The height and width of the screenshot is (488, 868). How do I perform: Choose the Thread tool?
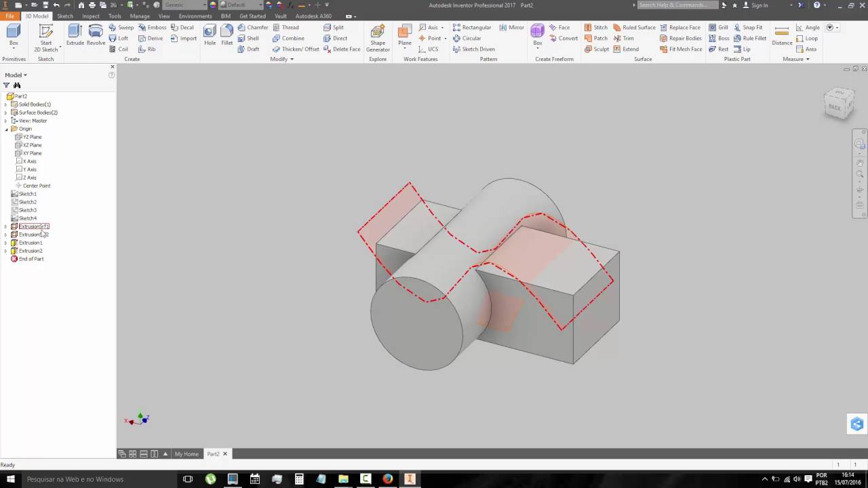pos(285,27)
